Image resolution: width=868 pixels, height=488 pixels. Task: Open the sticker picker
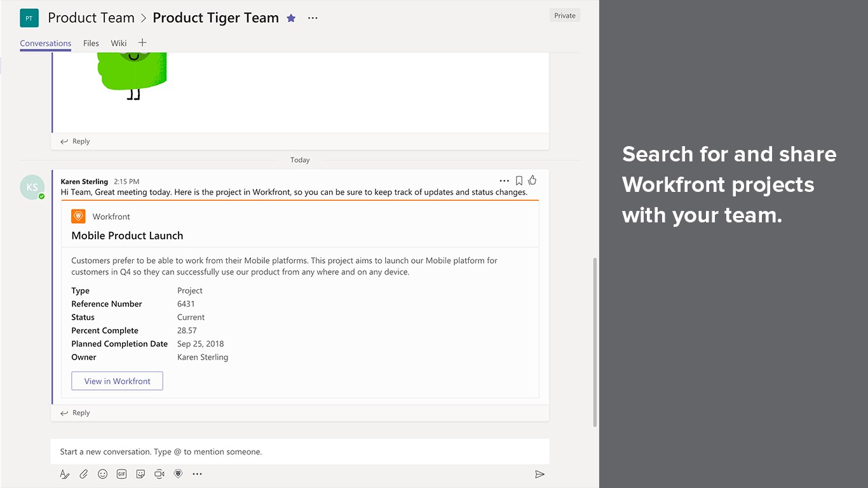140,474
